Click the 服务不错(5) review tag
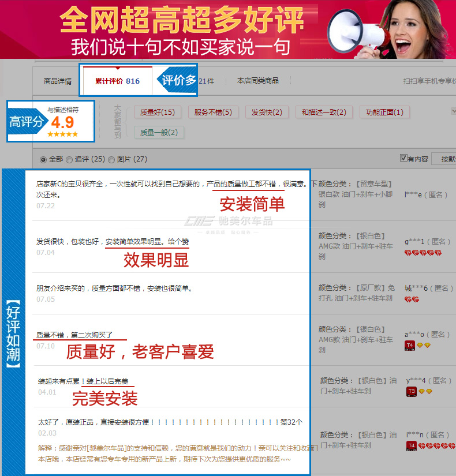Screen dimensions: 456x476 tap(213, 113)
